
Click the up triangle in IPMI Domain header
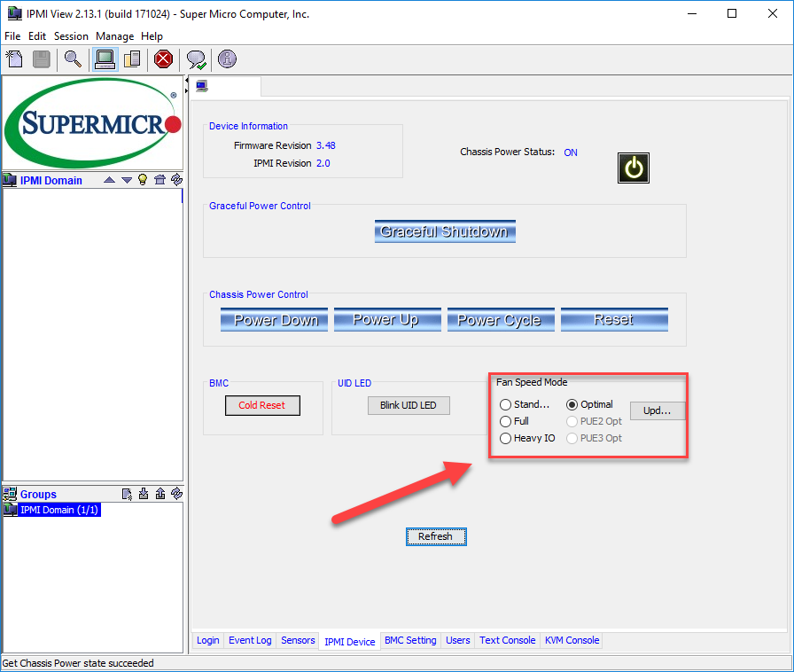[109, 180]
